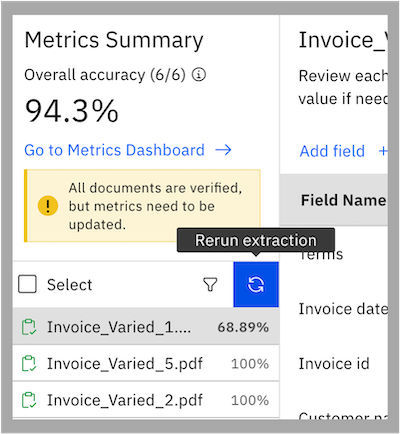Select the Invoice_Varied_1 document row
This screenshot has height=434, width=400.
[x=146, y=327]
